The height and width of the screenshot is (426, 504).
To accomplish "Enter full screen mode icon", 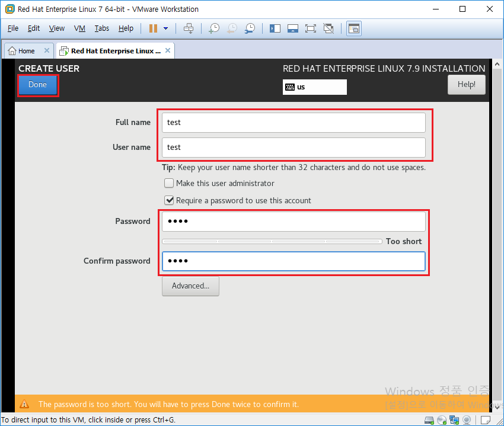I will [x=311, y=28].
